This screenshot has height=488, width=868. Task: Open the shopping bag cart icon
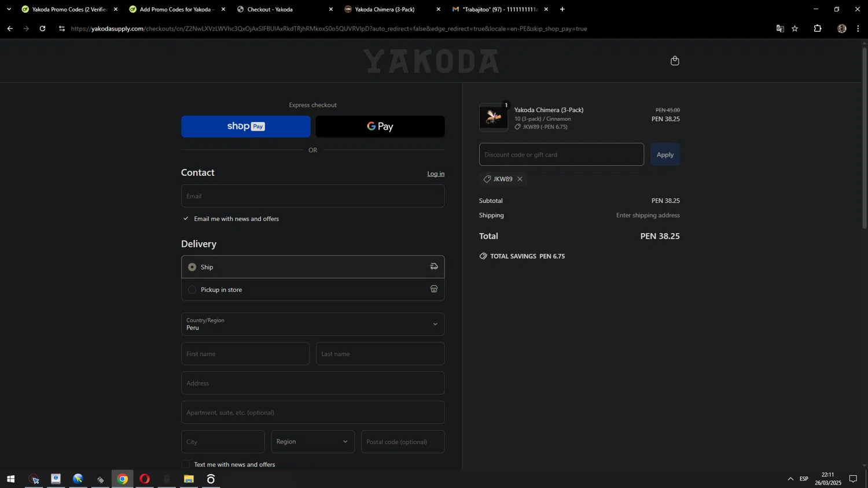pos(675,61)
